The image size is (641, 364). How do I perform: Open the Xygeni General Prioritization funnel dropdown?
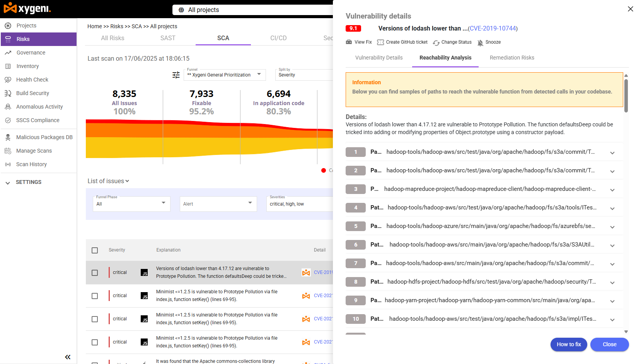tap(224, 75)
